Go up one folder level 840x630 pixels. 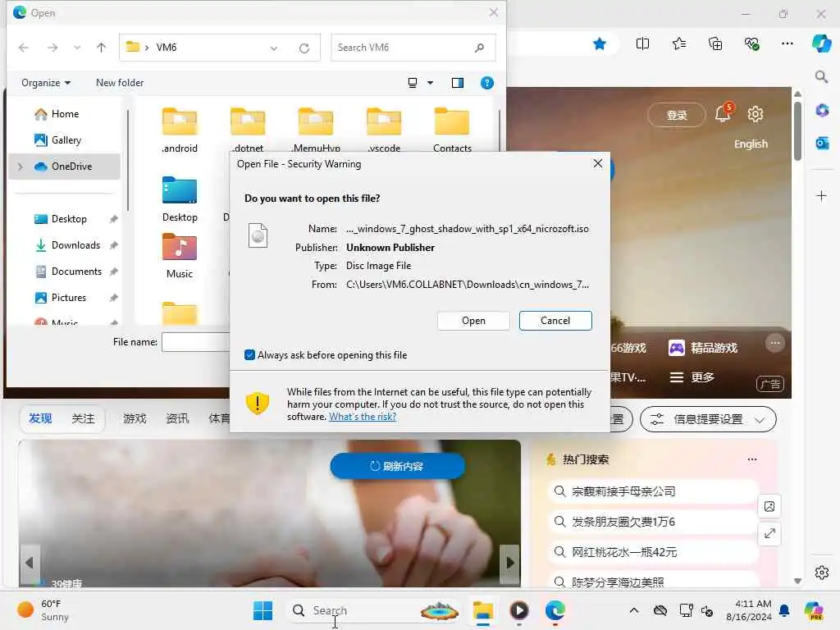(101, 48)
